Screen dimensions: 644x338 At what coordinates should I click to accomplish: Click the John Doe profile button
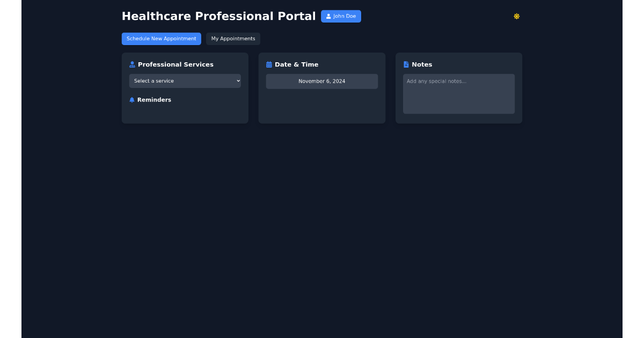[x=341, y=16]
